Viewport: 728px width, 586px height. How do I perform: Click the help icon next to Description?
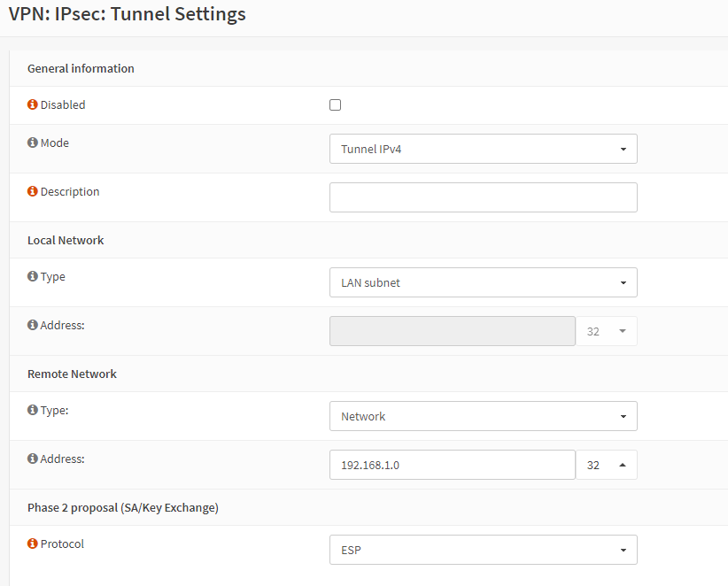click(33, 191)
